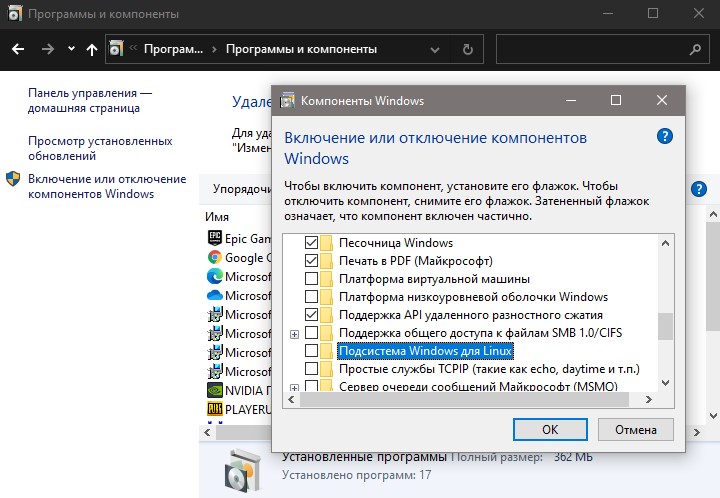The image size is (720, 498).
Task: Uncheck 'Песочница Windows' checkbox
Action: 311,242
